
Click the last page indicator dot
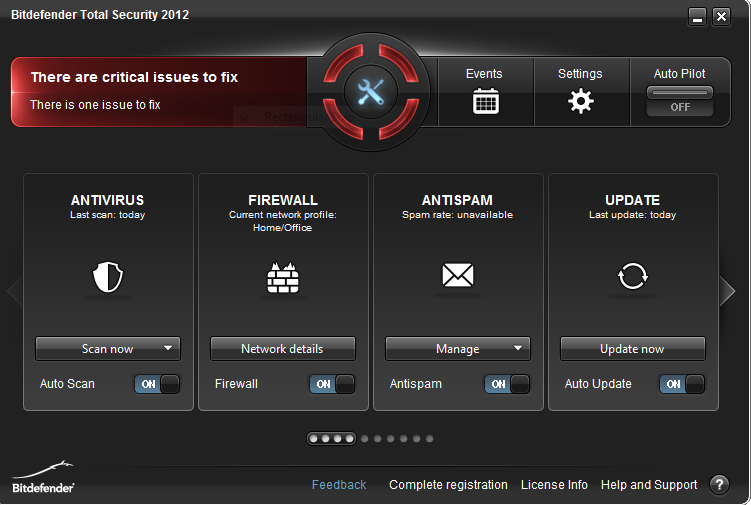pyautogui.click(x=430, y=438)
